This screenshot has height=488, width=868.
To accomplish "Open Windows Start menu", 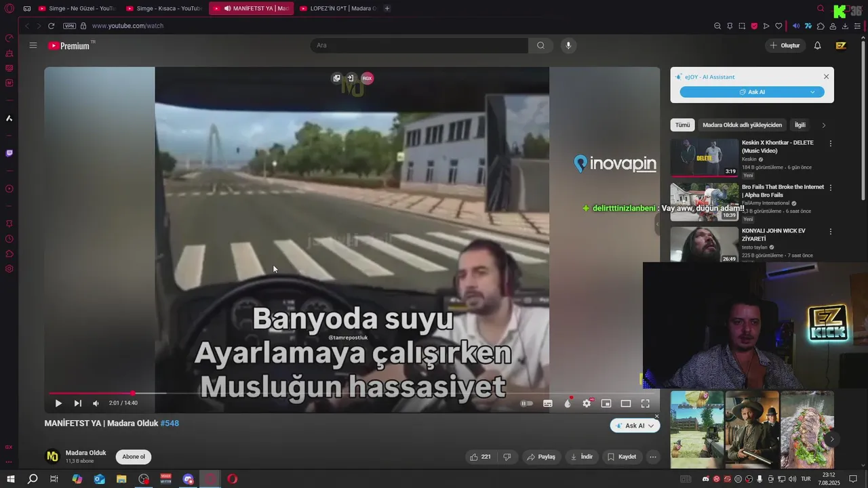I will [11, 479].
